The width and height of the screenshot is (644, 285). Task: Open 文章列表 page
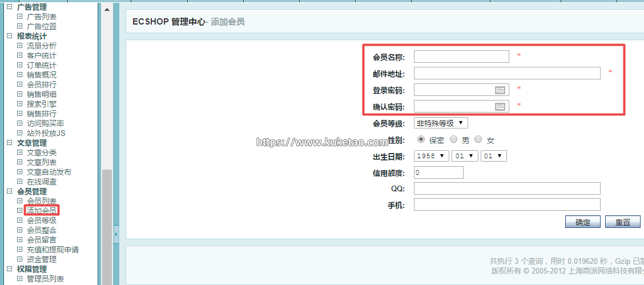tap(42, 162)
